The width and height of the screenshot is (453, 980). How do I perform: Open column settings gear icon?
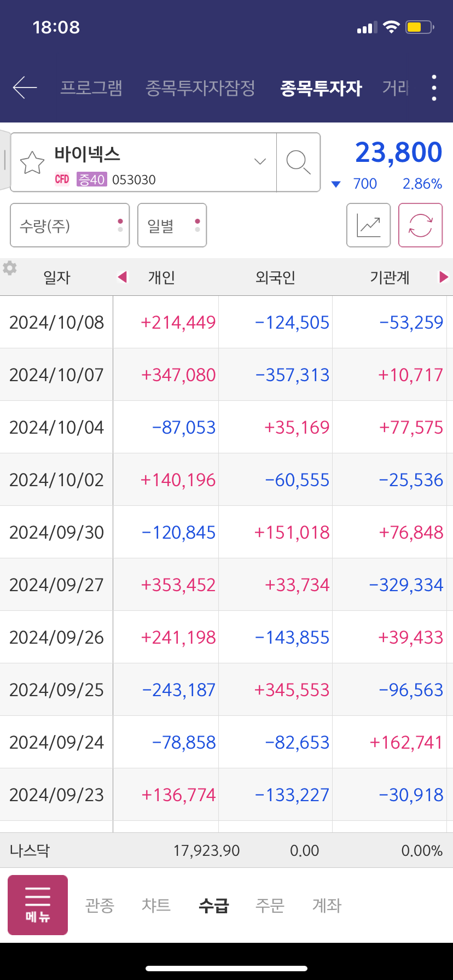[x=9, y=268]
